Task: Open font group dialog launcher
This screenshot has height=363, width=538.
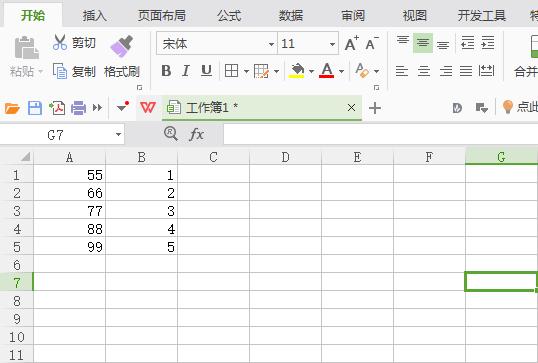Action: (x=376, y=87)
